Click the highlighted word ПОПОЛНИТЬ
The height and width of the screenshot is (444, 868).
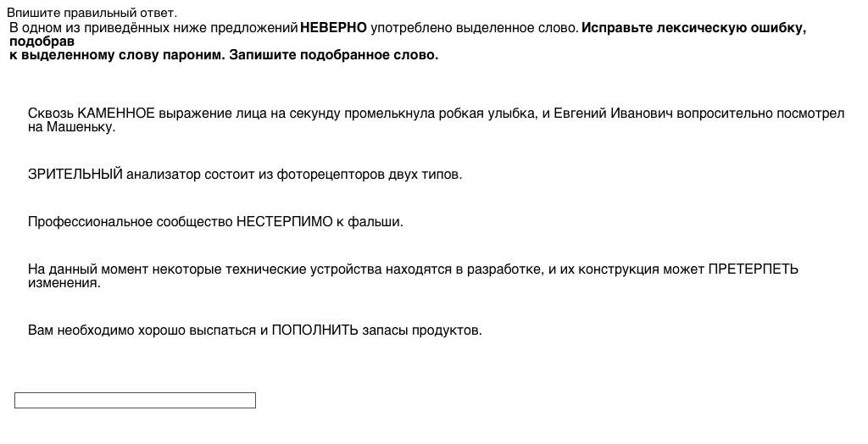(315, 330)
